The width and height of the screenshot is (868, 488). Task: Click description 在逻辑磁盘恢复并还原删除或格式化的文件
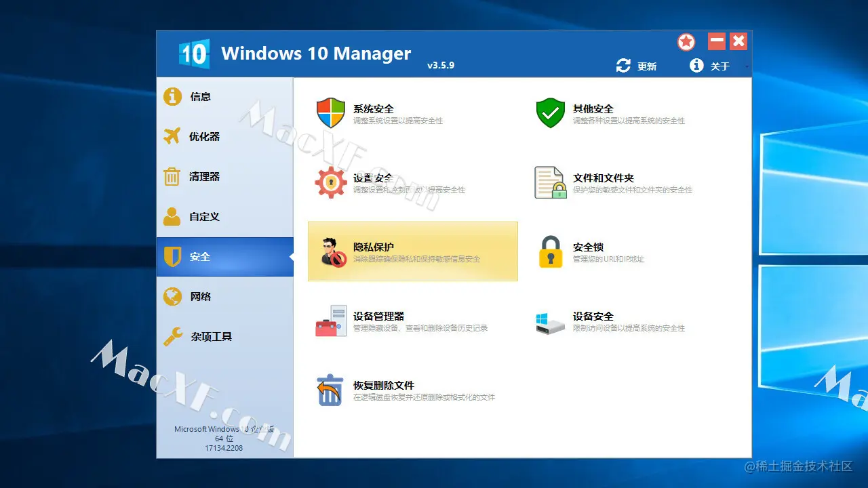[424, 397]
